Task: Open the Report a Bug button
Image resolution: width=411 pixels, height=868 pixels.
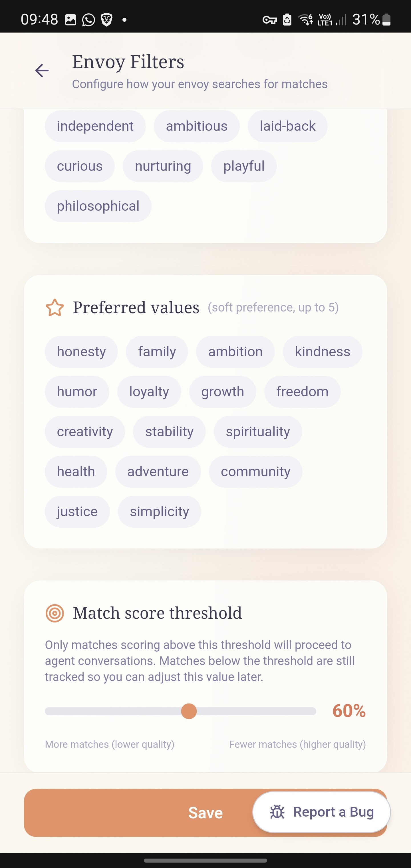Action: coord(322,812)
